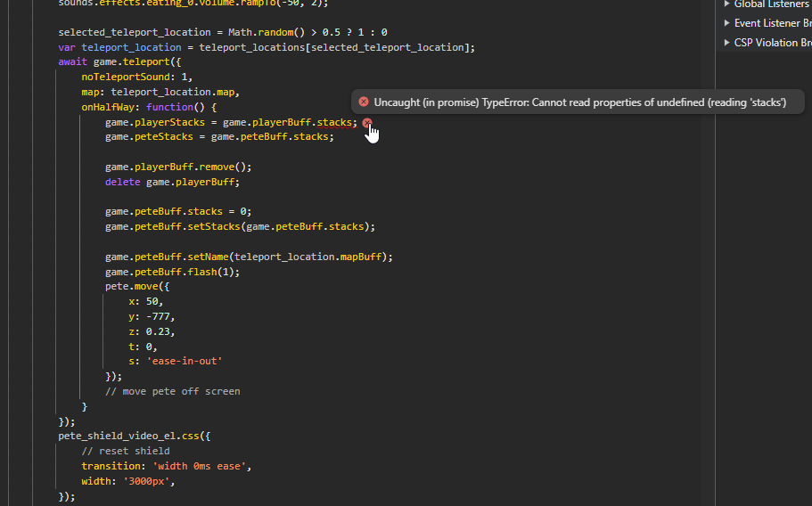Click the 'delete game.playerBuff;' line

pyautogui.click(x=172, y=182)
